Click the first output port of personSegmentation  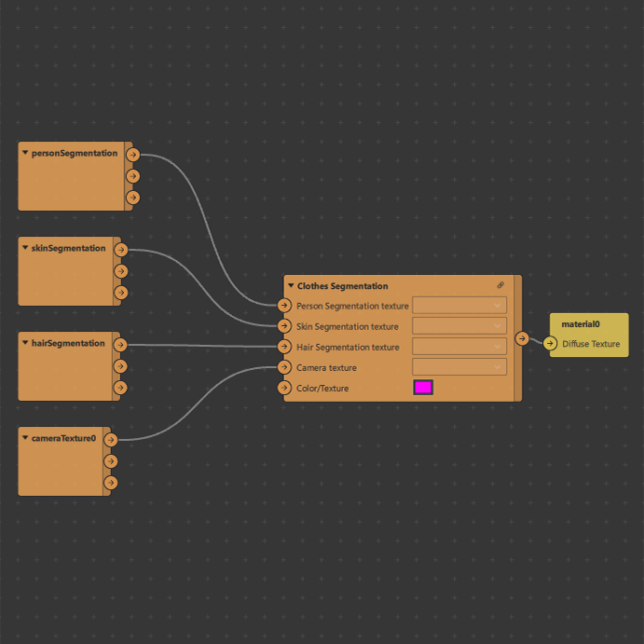tap(132, 155)
